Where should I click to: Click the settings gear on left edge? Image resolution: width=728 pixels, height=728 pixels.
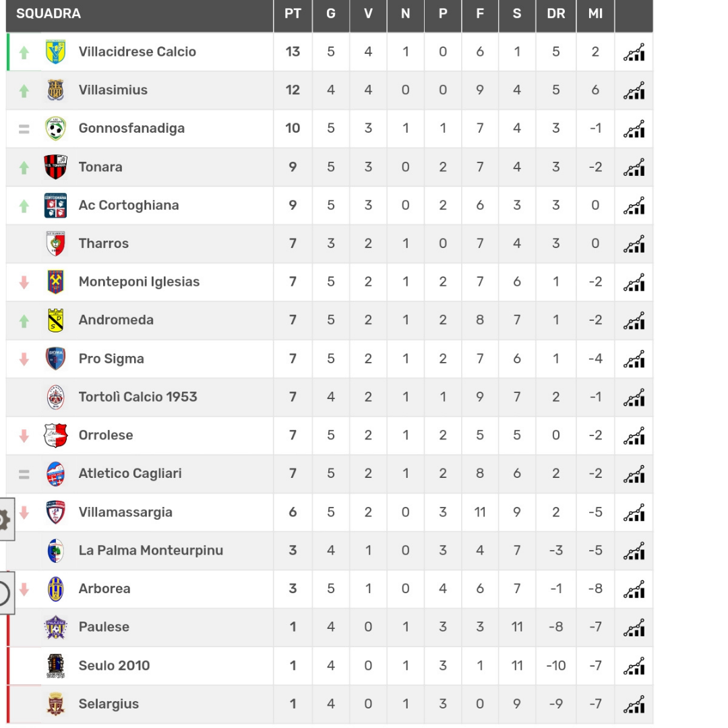point(4,519)
